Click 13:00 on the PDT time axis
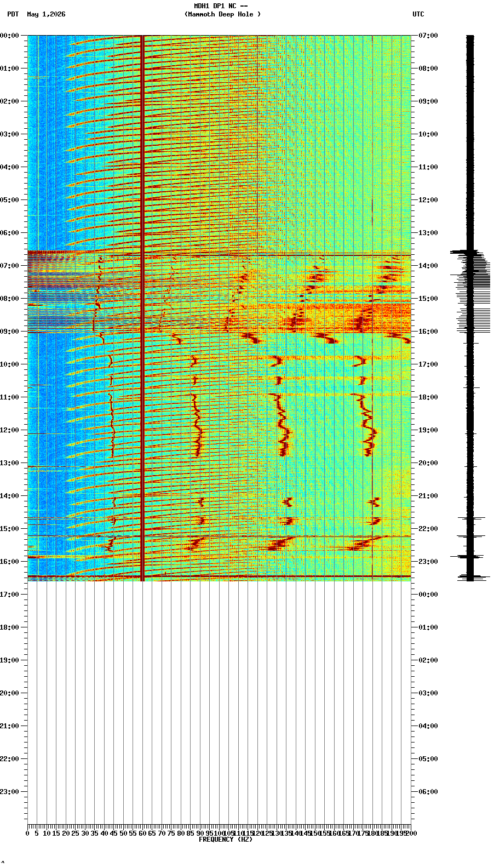 pos(10,463)
